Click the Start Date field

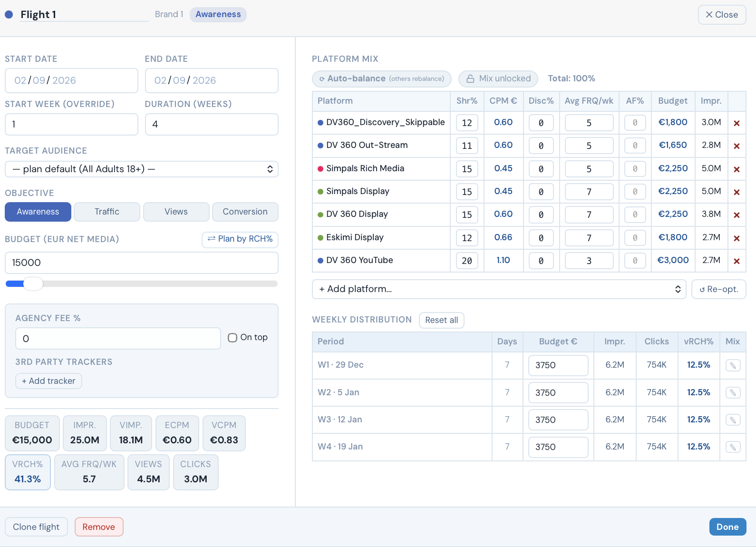71,80
